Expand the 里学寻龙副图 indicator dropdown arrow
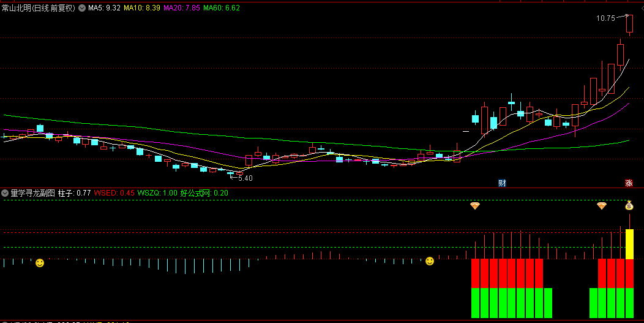Viewport: 644px width, 323px height. click(x=6, y=193)
